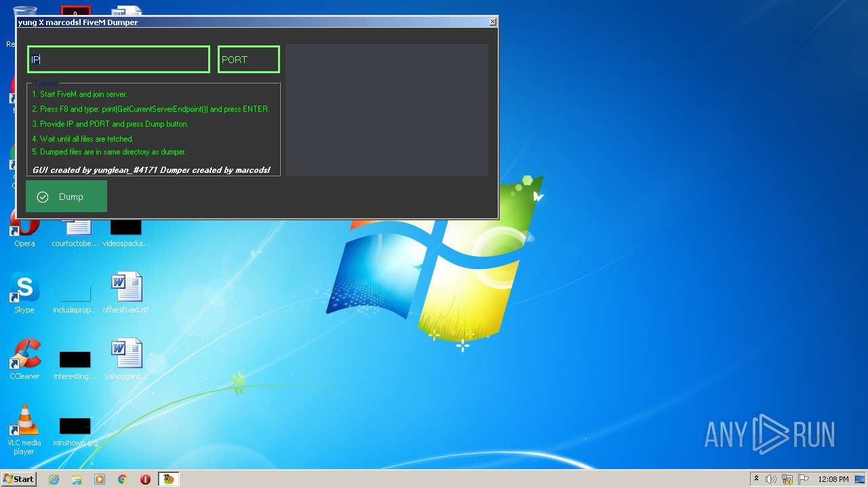Launch Google Chrome from the taskbar
868x488 pixels.
[123, 479]
